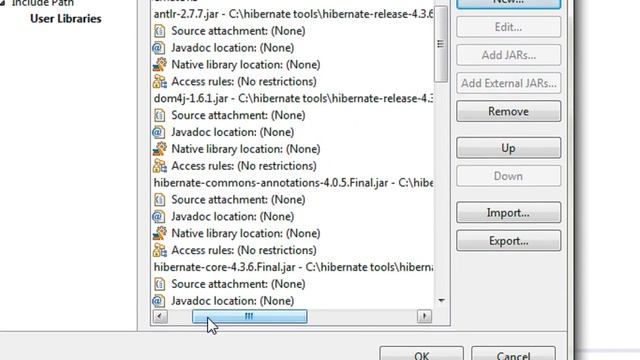
Task: Click the Edit... button
Action: [509, 27]
